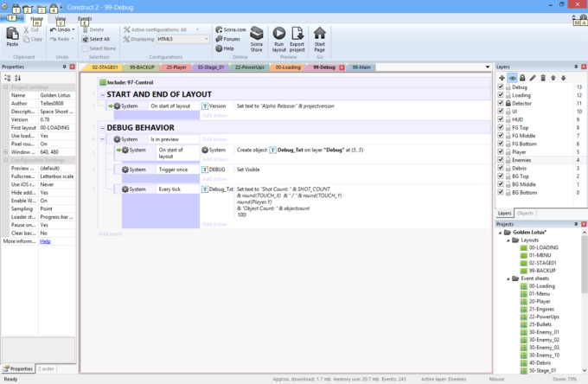Click the lock layer icon in Layers toolbar

[522, 78]
